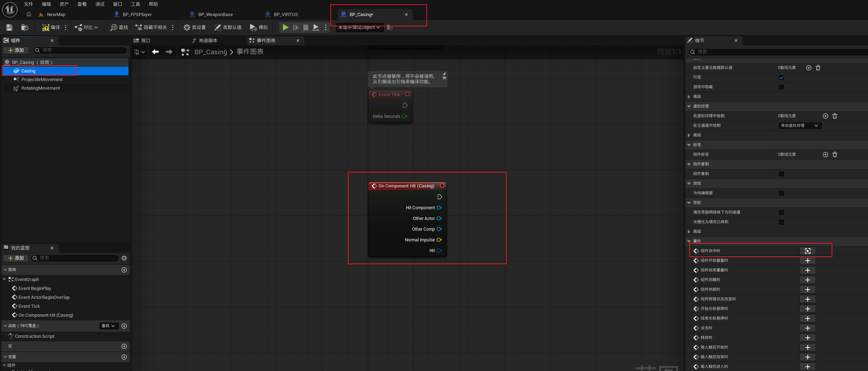Screen dimensions: 868x371
Task: Toggle the 可视 visible checkbox
Action: (781, 77)
